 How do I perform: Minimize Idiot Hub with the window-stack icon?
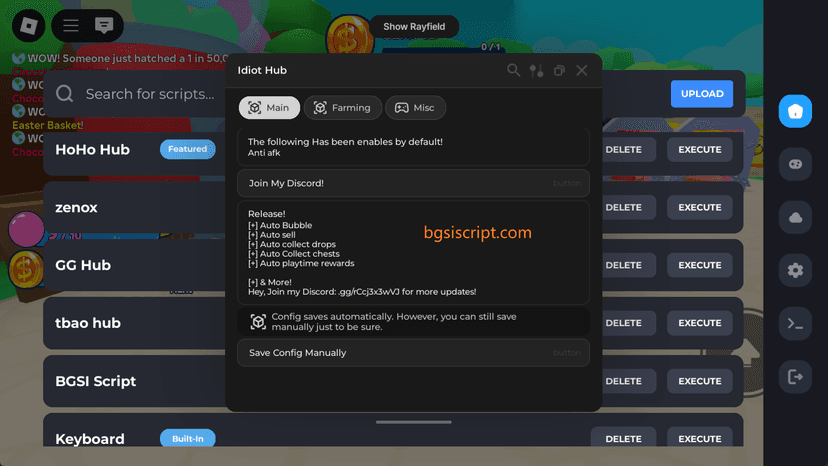coord(559,70)
